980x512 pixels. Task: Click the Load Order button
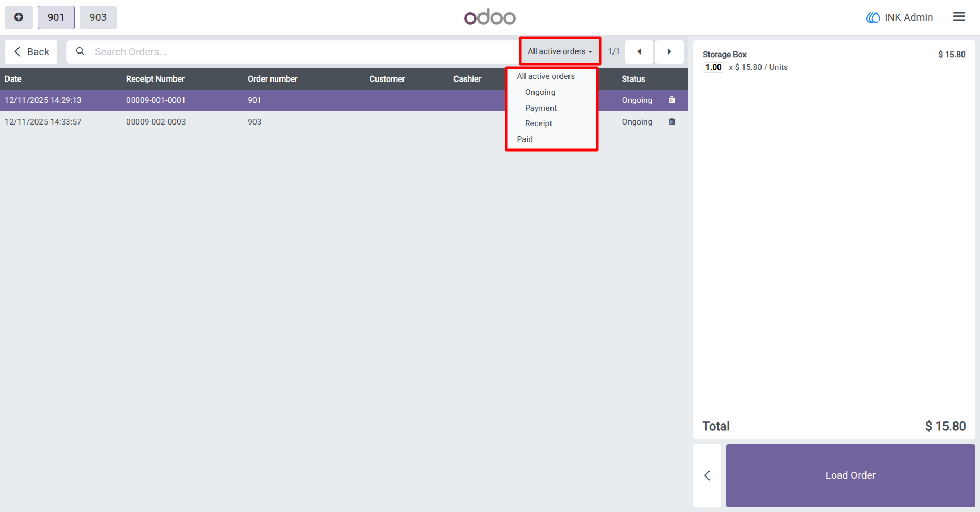[x=850, y=475]
